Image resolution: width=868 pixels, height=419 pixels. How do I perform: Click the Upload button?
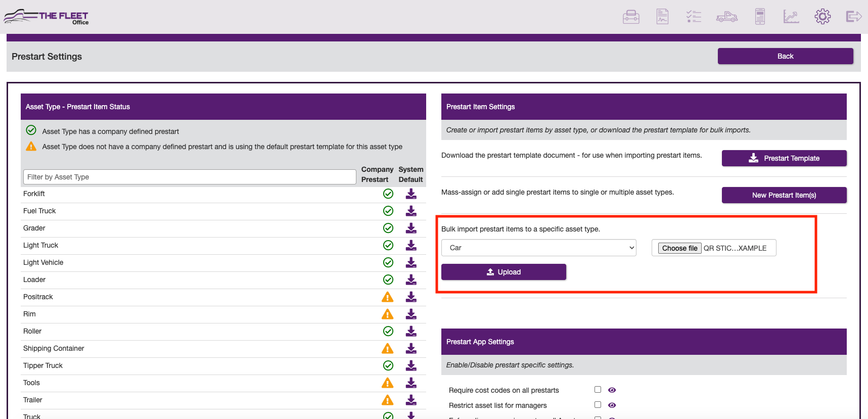(x=504, y=272)
